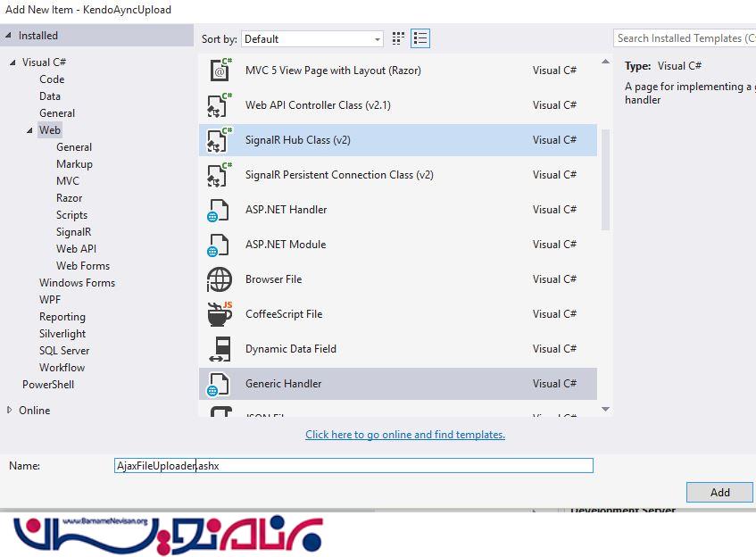
Task: Click the Dynamic Data Field icon
Action: pos(220,349)
